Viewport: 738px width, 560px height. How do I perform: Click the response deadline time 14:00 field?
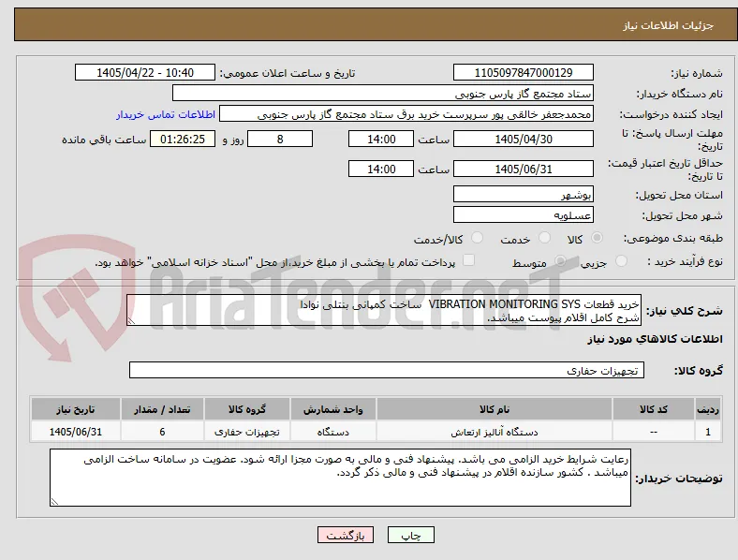click(381, 140)
